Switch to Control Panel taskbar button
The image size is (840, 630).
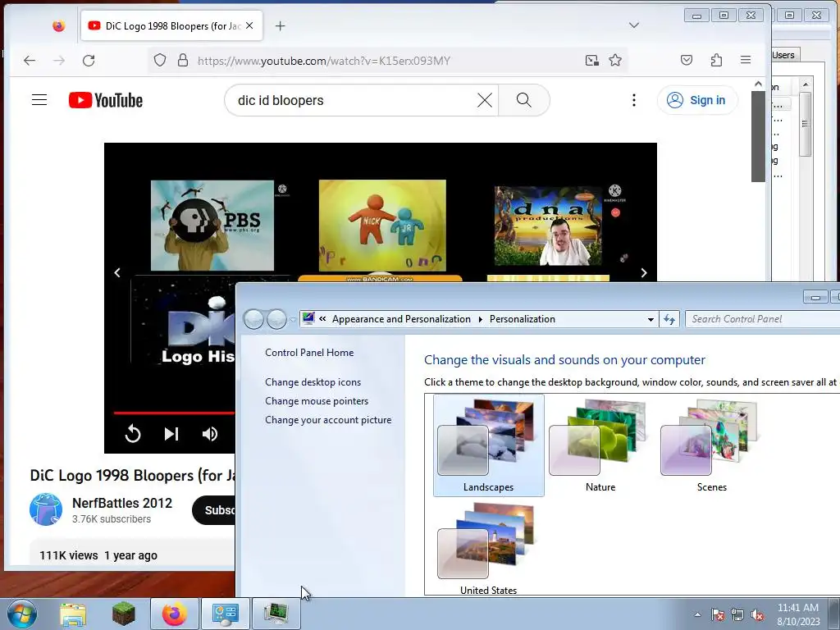coord(225,614)
